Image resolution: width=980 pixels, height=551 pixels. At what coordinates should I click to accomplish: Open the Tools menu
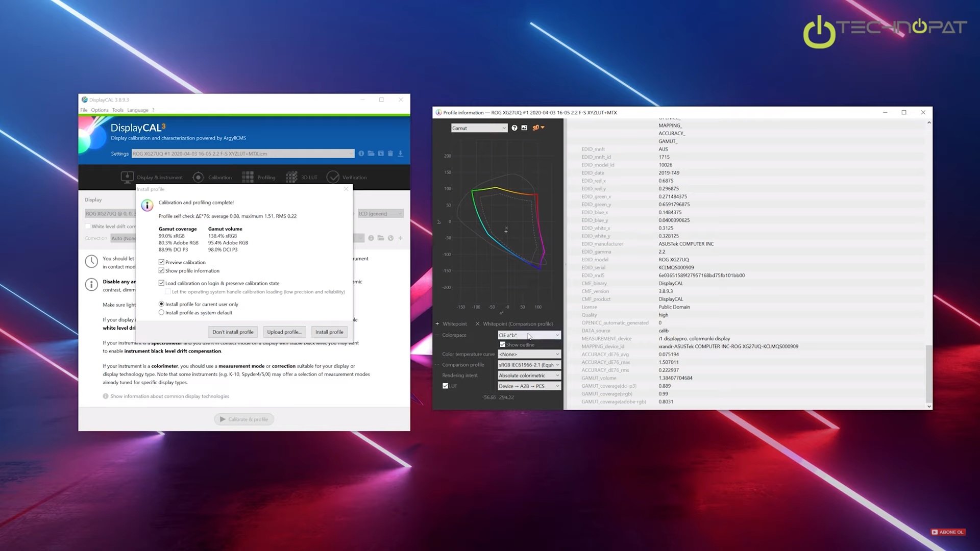(117, 110)
